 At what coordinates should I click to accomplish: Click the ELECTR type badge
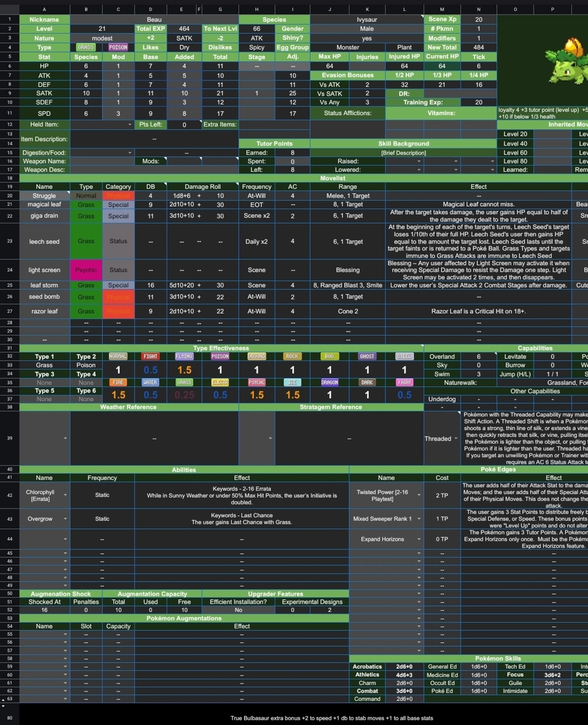[x=220, y=382]
